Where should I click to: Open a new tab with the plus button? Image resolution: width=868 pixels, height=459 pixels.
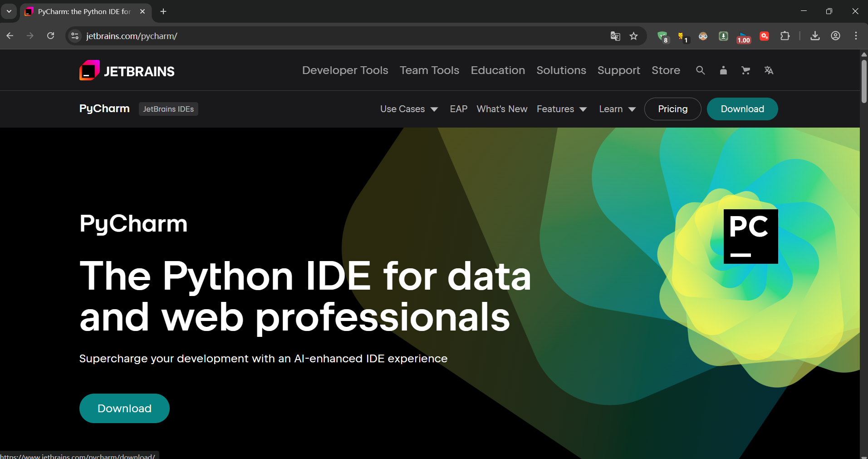pos(163,11)
